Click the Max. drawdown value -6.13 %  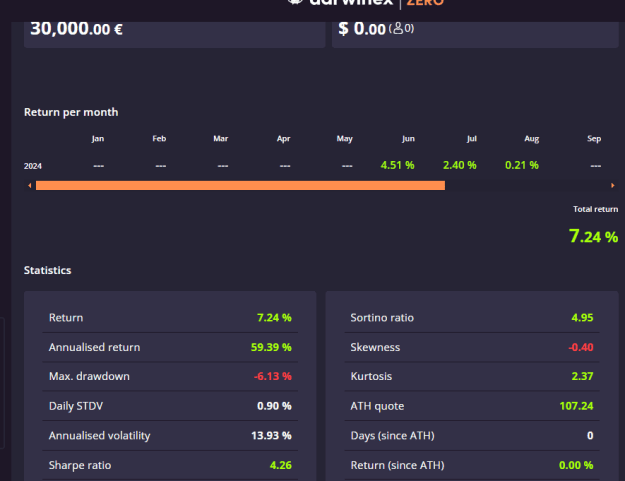[273, 376]
